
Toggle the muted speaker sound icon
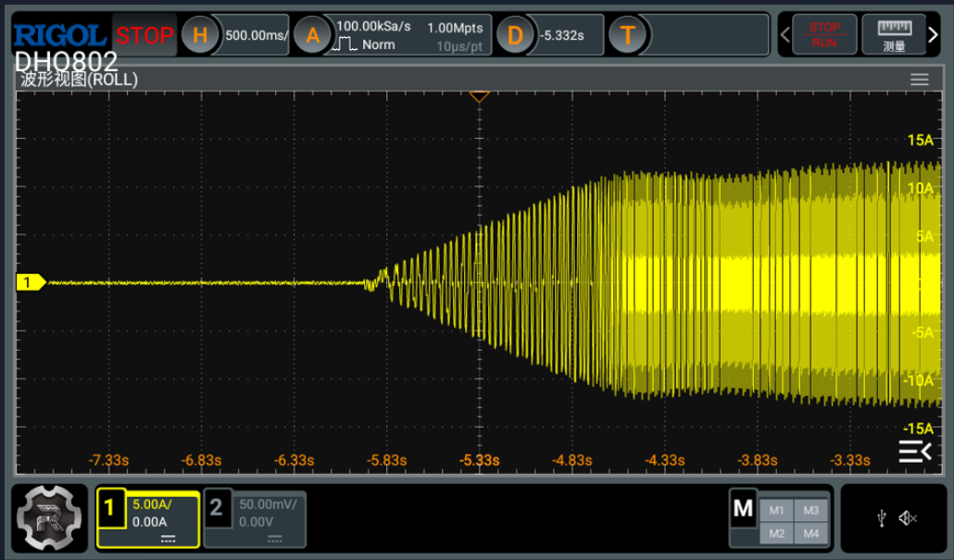[908, 518]
